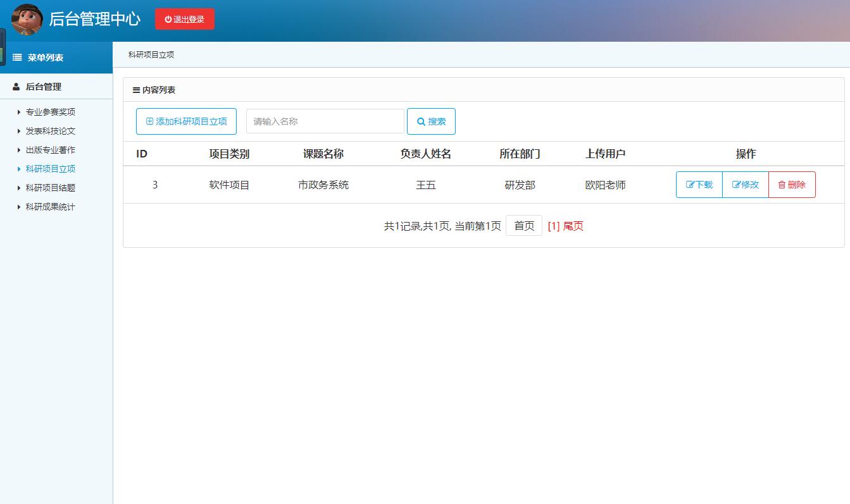
Task: Click the 请输入名称 search field
Action: (325, 121)
